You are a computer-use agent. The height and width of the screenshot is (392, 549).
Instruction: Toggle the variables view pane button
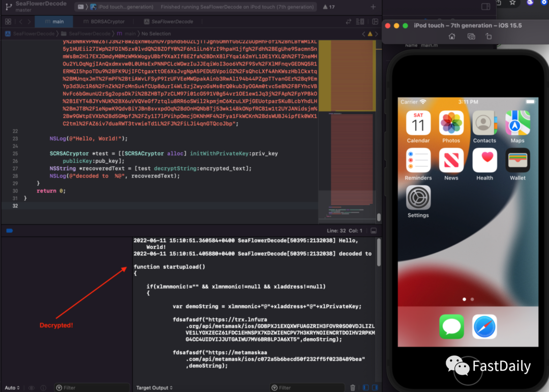pos(365,388)
